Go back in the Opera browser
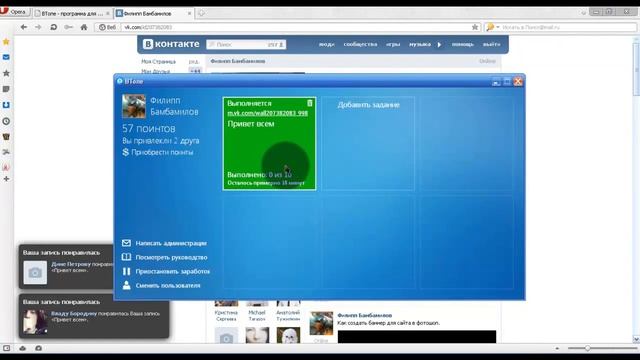The height and width of the screenshot is (360, 640). [24, 27]
